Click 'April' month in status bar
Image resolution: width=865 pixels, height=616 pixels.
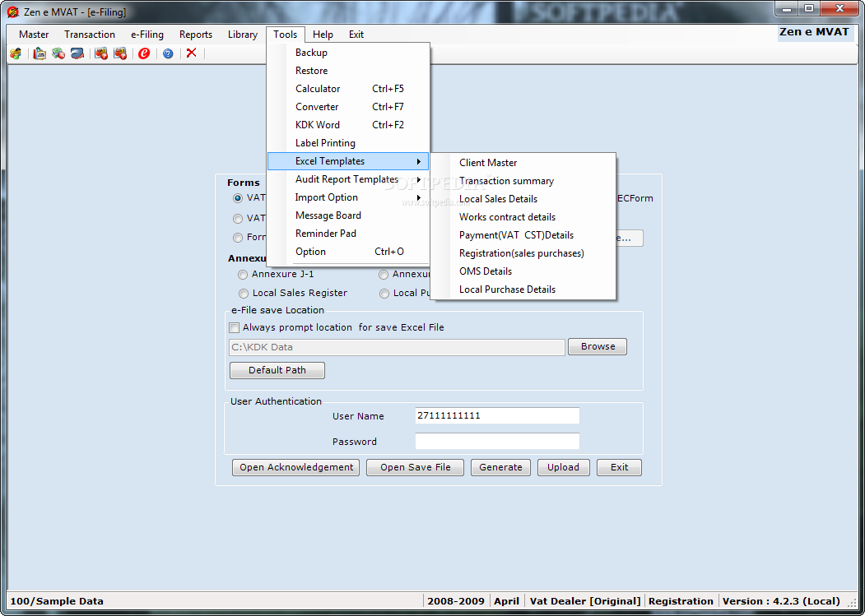506,602
